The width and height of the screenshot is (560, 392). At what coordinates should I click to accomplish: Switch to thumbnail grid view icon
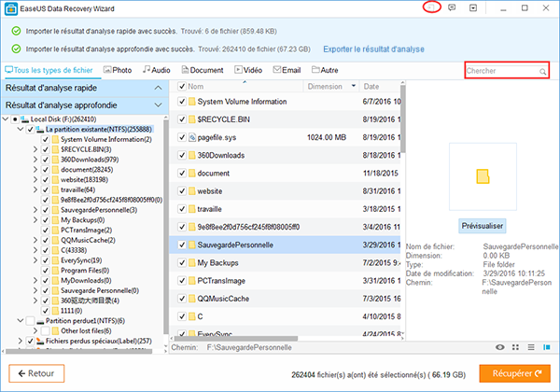515,347
